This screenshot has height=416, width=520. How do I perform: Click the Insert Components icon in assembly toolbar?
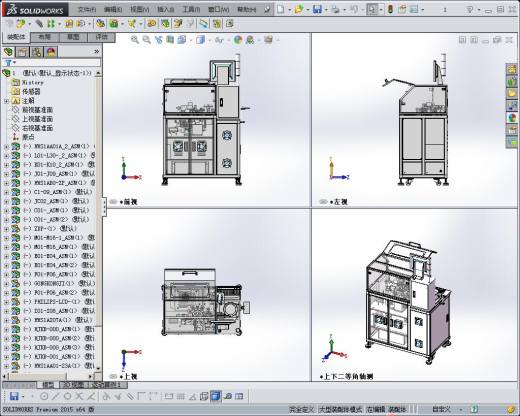20,24
